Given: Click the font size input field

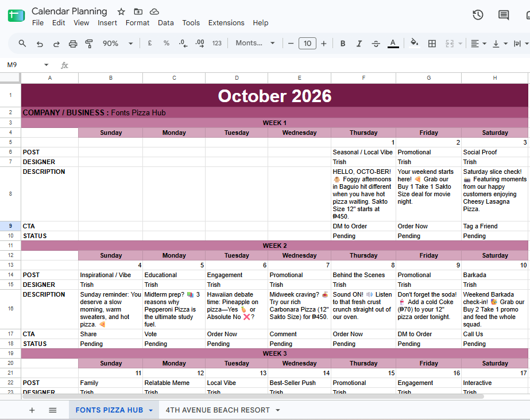Looking at the screenshot, I should coord(307,44).
